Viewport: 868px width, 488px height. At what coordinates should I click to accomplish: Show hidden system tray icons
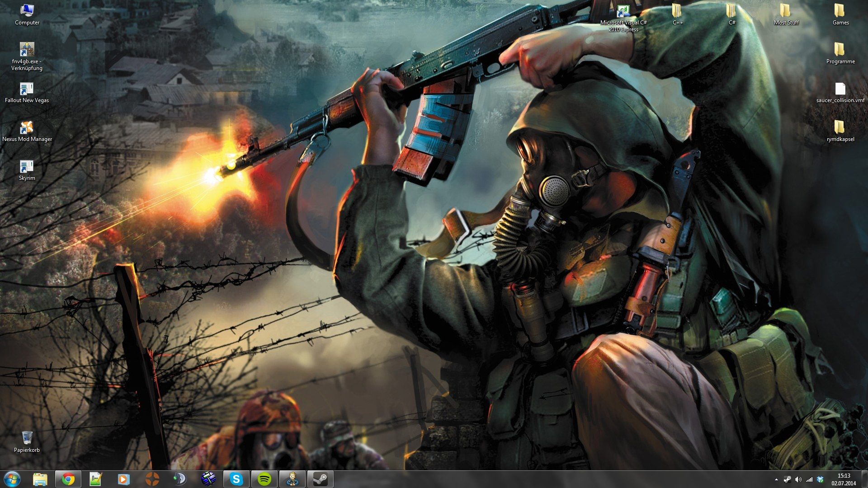coord(776,479)
